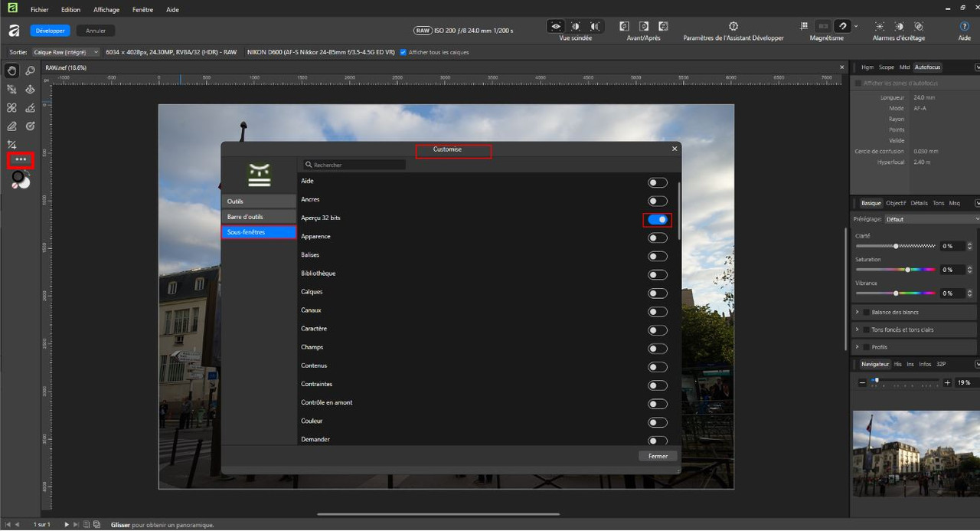Select the hand View tool
980x531 pixels.
tap(11, 70)
